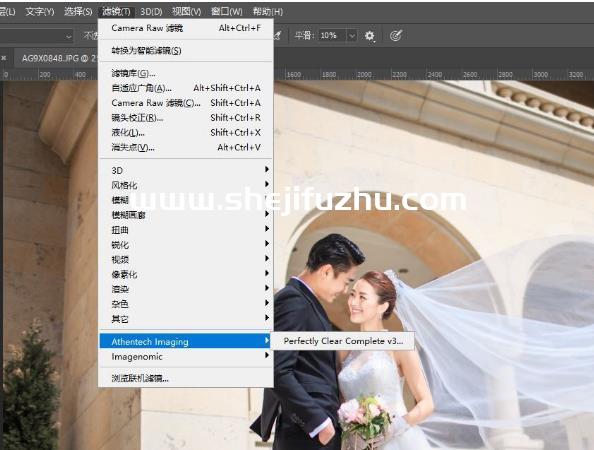Image resolution: width=594 pixels, height=450 pixels.
Task: Open 滤镜库(G) filter gallery
Action: pos(186,73)
